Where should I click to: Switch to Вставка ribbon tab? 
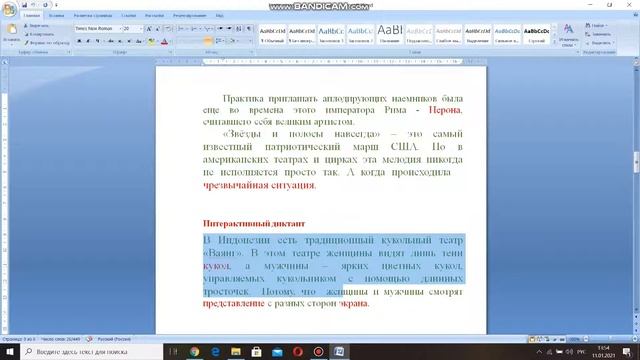[x=56, y=16]
